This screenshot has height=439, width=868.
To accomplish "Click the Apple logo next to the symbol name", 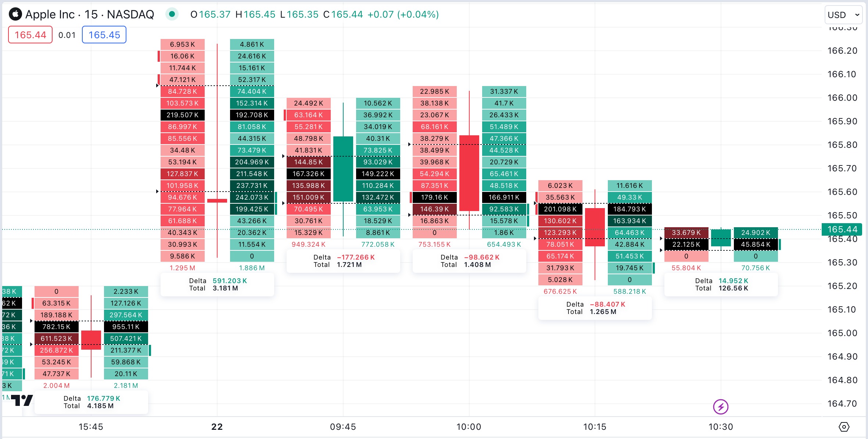I will click(15, 14).
